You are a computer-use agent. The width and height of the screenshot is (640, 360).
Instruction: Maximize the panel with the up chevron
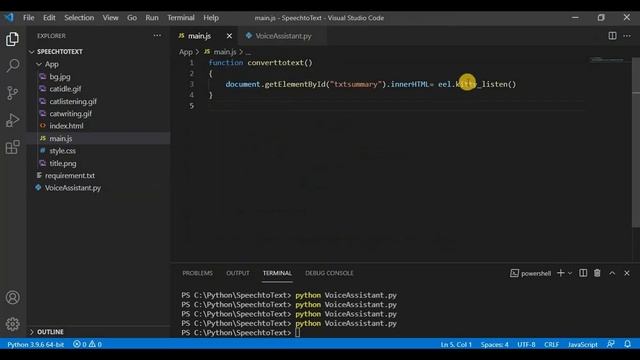point(612,273)
